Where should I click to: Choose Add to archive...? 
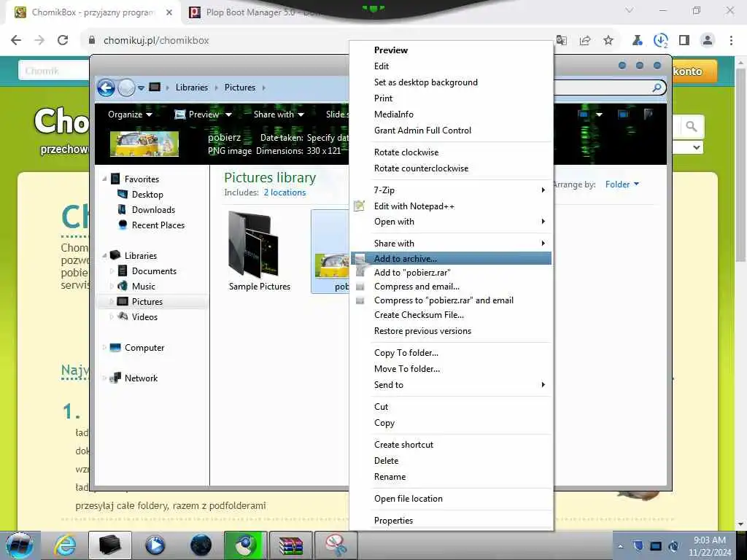click(x=451, y=259)
